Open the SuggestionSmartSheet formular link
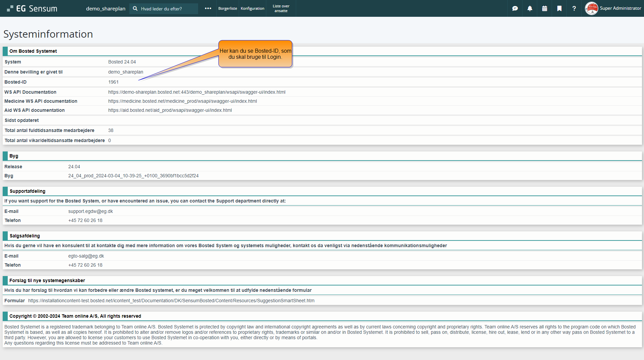 coord(171,301)
